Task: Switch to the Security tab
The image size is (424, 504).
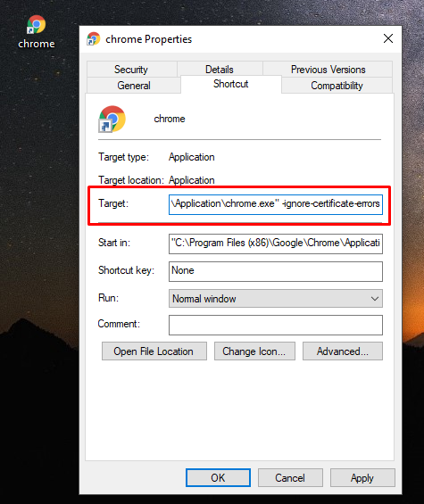Action: click(131, 70)
